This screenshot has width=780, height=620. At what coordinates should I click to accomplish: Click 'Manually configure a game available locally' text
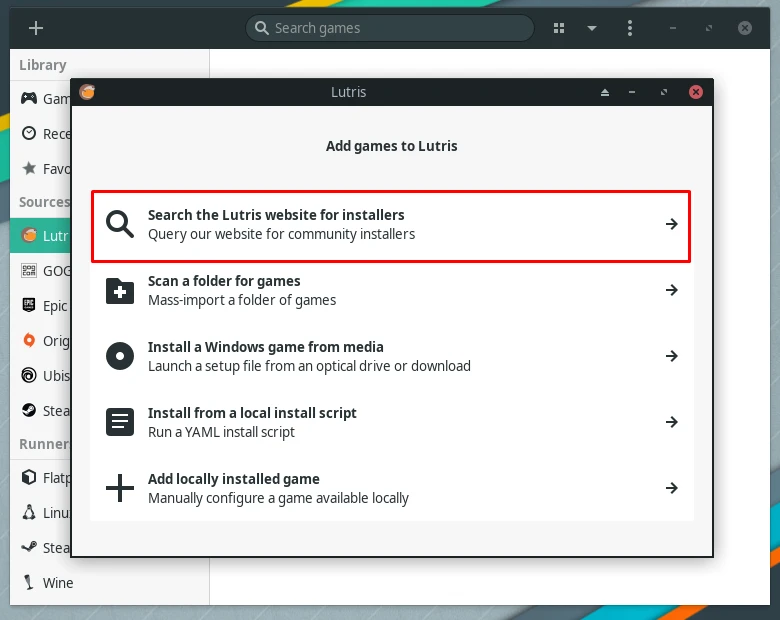(x=279, y=498)
